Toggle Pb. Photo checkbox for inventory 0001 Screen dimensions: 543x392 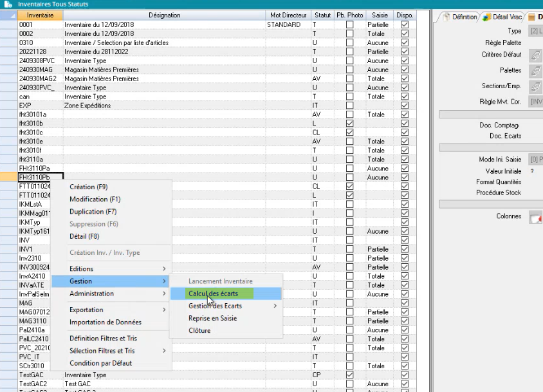(x=349, y=25)
